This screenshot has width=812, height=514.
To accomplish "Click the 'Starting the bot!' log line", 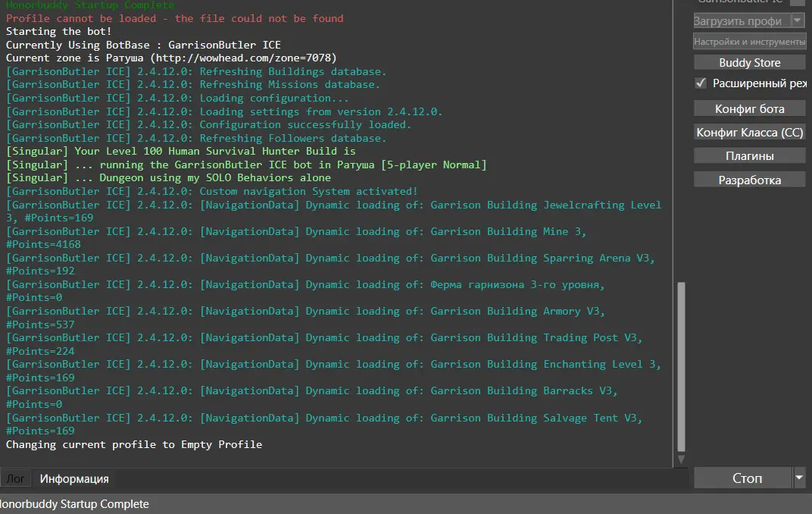I will click(58, 32).
